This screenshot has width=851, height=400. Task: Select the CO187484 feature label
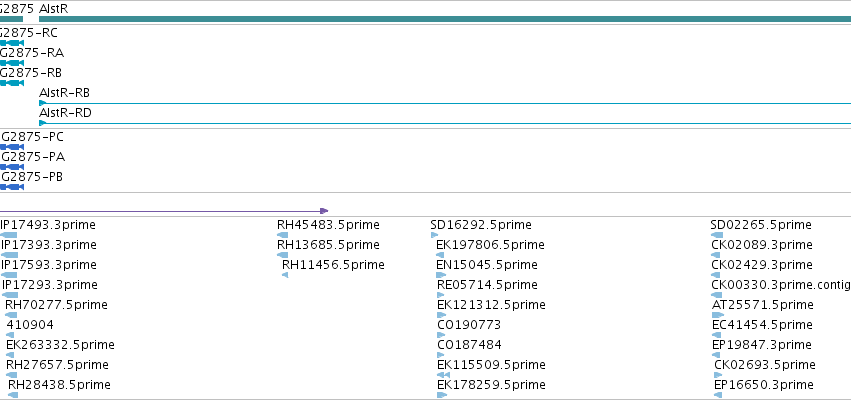(x=469, y=345)
